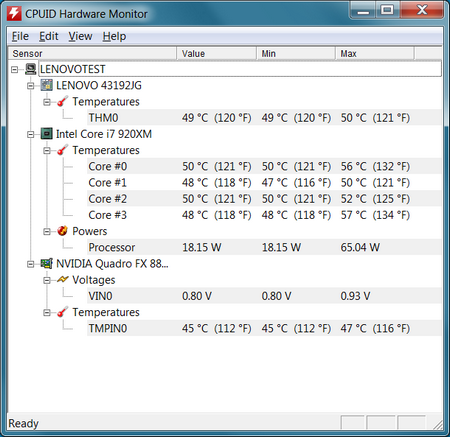Click the Ready status bar text
450x437 pixels.
coord(23,423)
